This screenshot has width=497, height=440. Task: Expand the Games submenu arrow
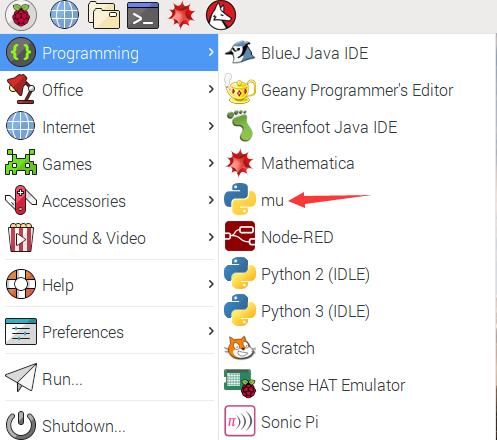point(211,163)
